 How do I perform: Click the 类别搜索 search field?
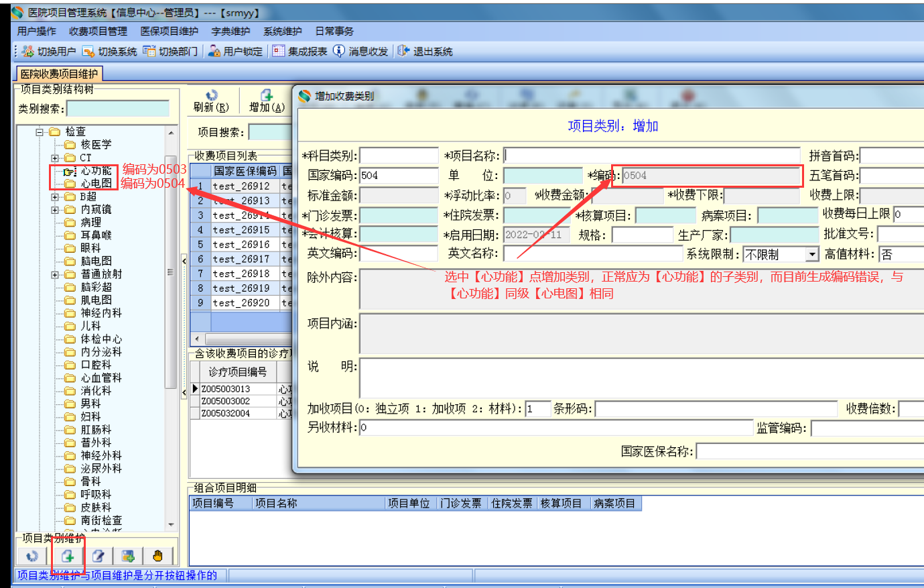point(118,109)
